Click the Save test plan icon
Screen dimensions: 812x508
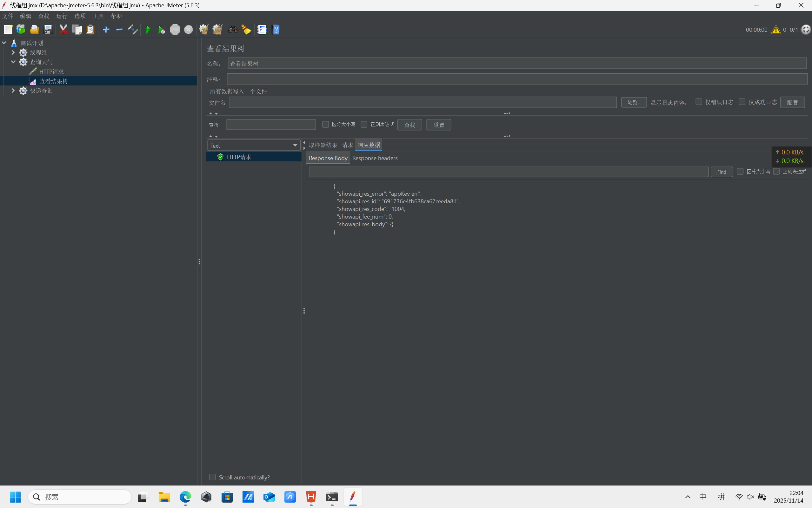[x=48, y=30]
